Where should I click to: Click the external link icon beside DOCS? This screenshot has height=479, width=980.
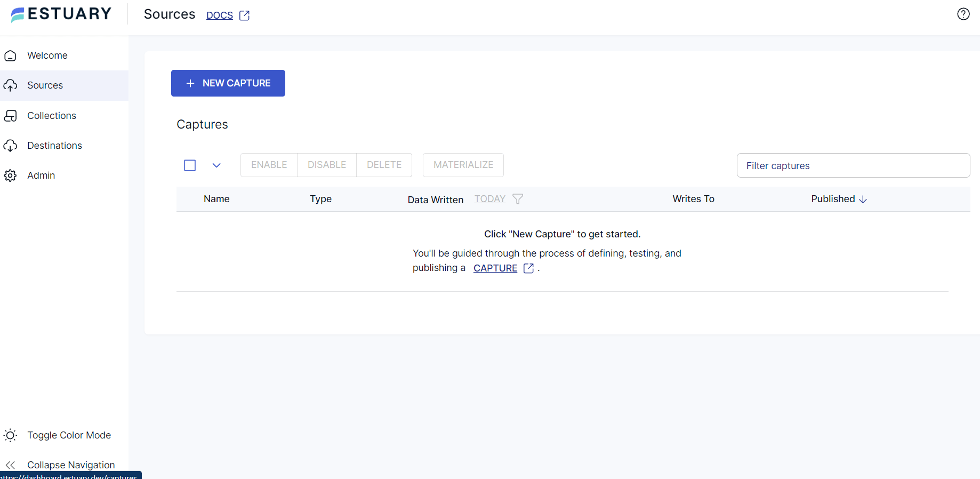[244, 15]
